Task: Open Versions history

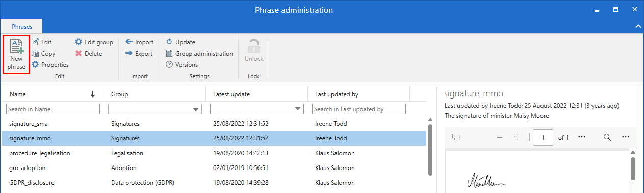Action: point(182,65)
